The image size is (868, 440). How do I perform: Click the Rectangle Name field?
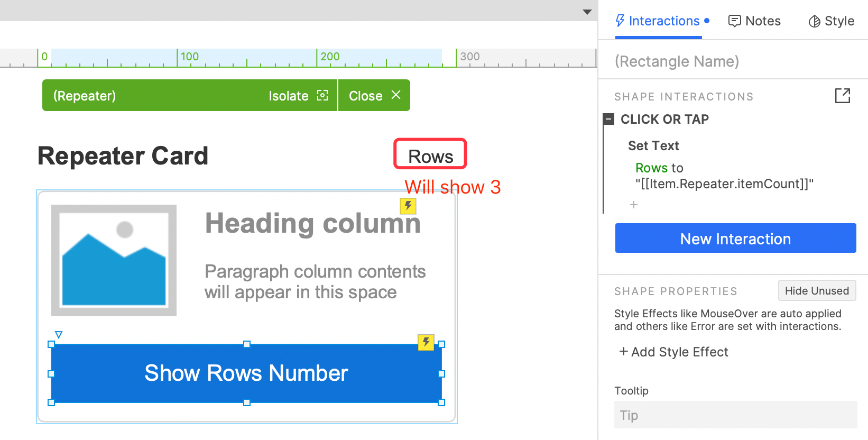coord(733,61)
